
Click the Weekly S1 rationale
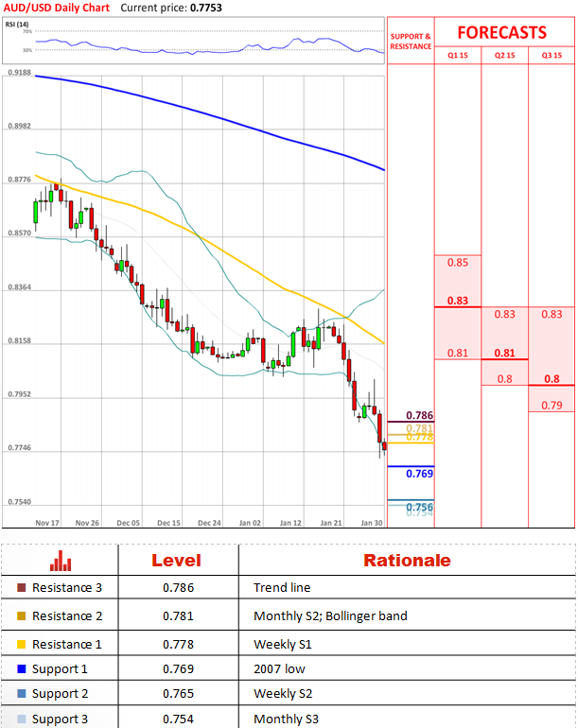(283, 645)
